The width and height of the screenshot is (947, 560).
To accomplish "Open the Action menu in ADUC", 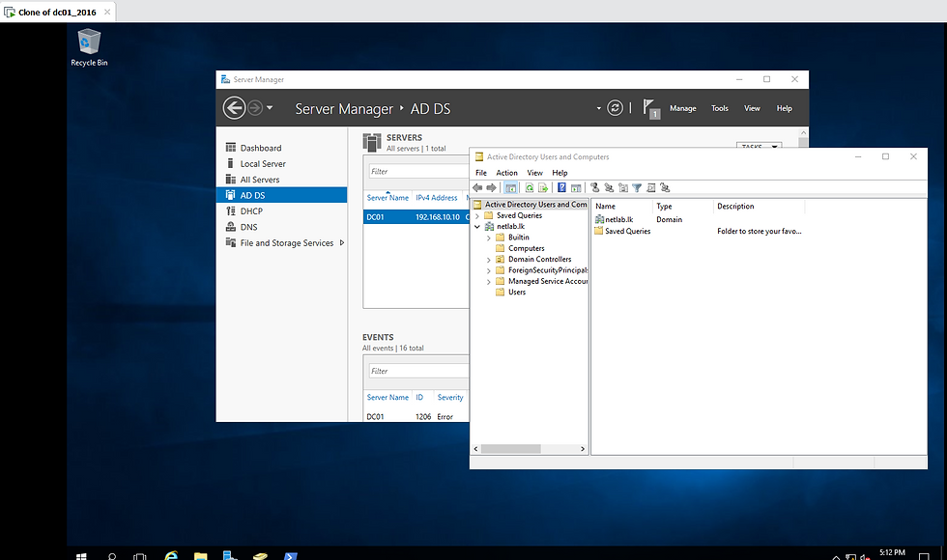I will click(x=506, y=173).
